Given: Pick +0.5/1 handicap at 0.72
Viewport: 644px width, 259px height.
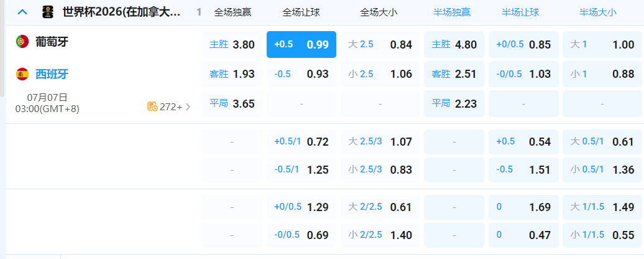Looking at the screenshot, I should pos(301,142).
